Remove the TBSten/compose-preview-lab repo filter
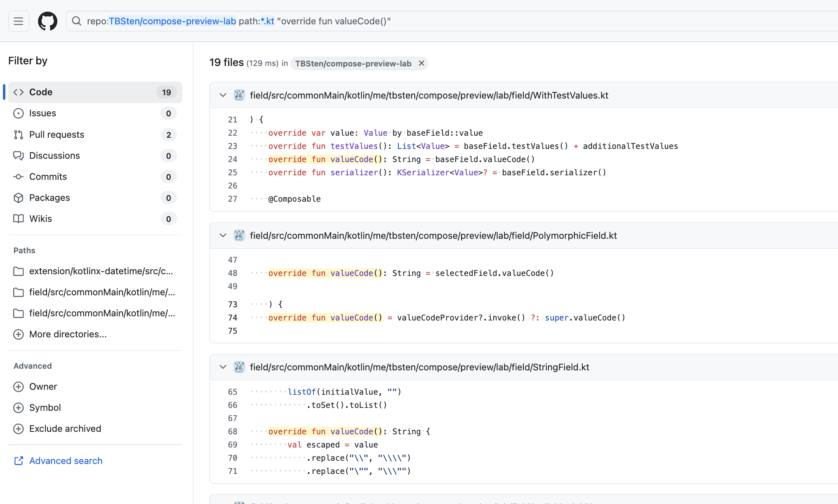The image size is (838, 504). point(421,63)
